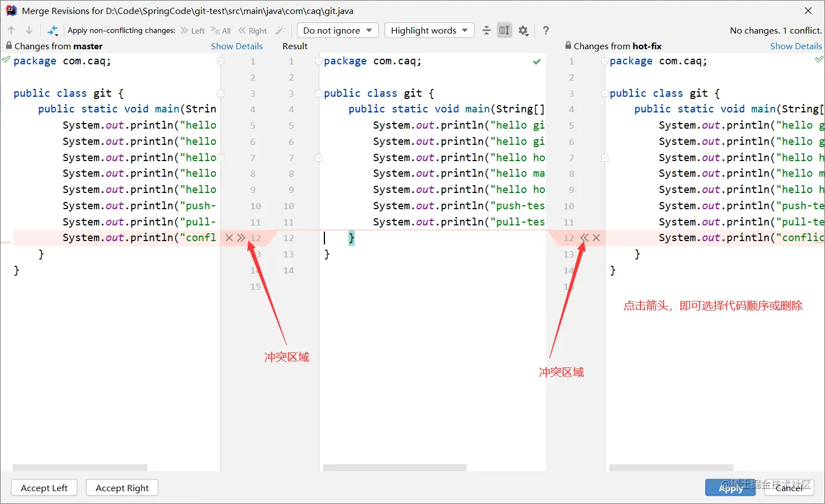Ignore right conflict change with X
The width and height of the screenshot is (825, 504).
596,238
